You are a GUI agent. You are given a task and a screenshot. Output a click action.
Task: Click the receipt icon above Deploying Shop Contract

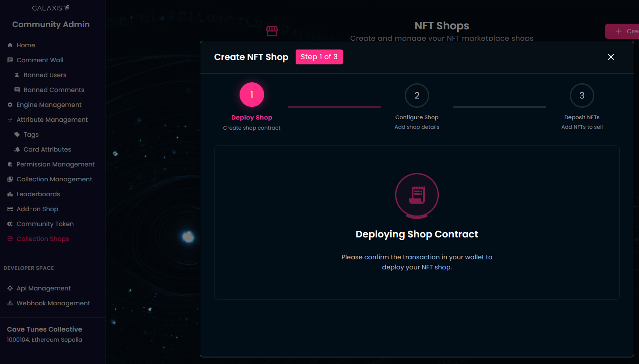coord(417,195)
